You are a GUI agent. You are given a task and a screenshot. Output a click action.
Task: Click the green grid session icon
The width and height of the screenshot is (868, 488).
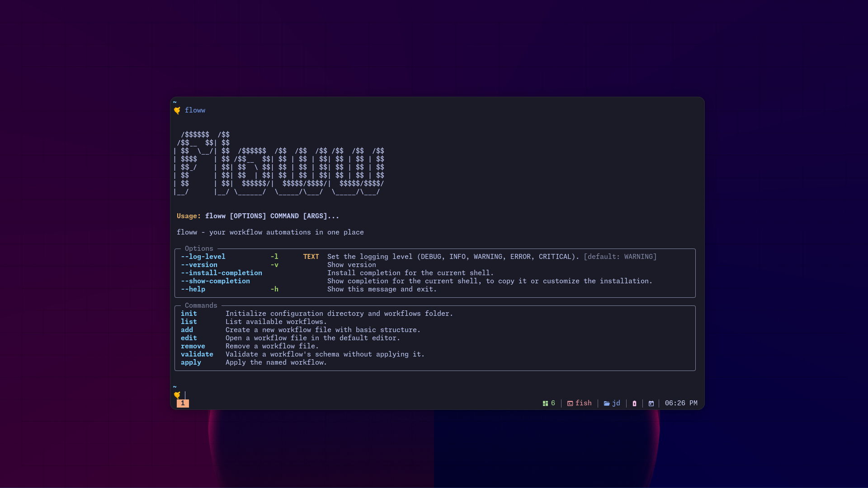point(545,404)
